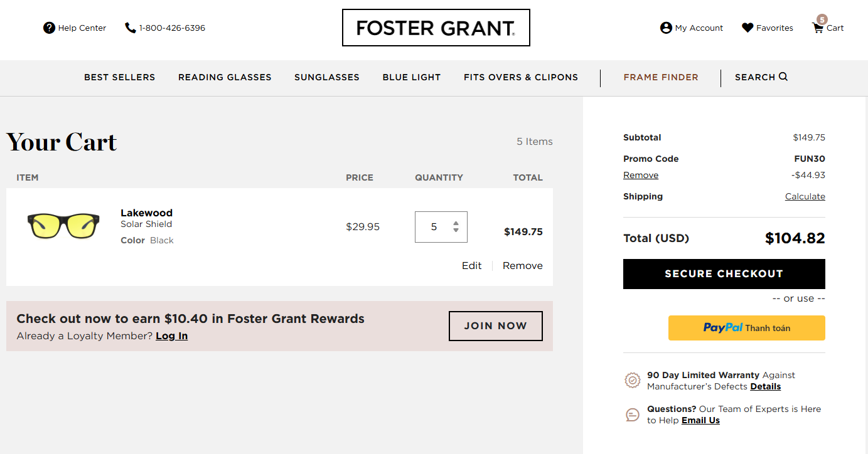Remove the FUN30 promo code
868x454 pixels.
click(x=640, y=175)
